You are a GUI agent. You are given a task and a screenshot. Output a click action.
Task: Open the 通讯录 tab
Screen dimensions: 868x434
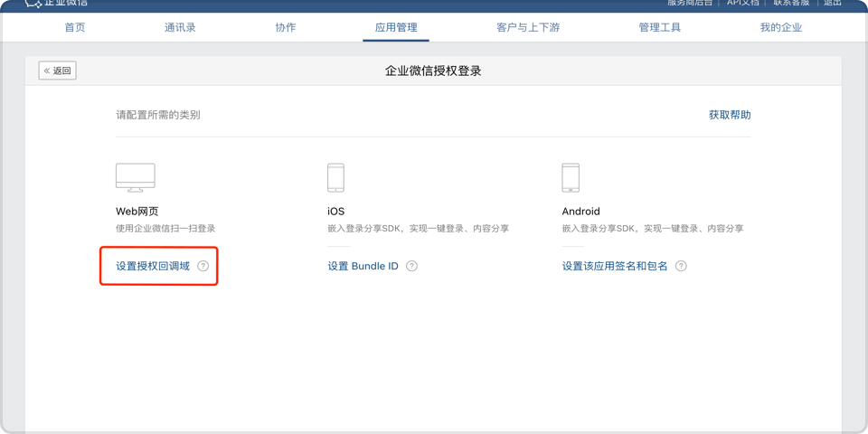(x=180, y=27)
